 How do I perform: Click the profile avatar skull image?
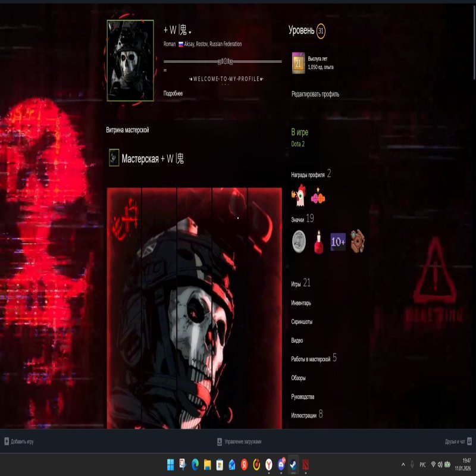(130, 61)
